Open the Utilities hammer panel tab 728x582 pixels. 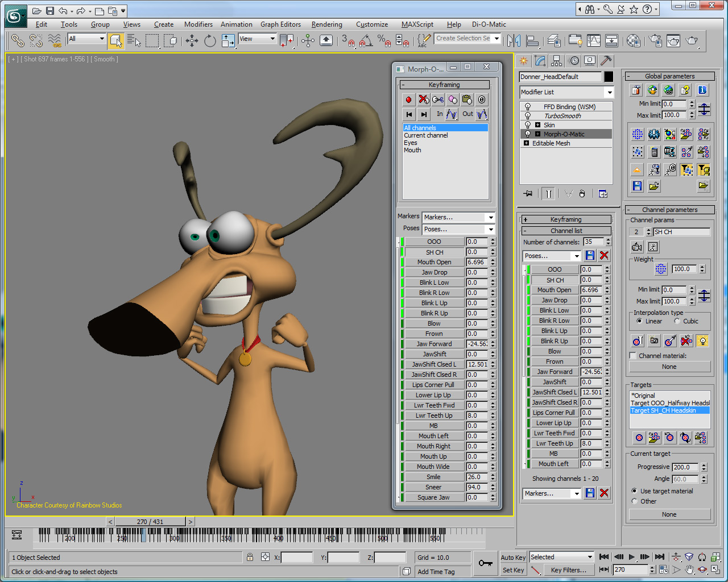coord(606,61)
